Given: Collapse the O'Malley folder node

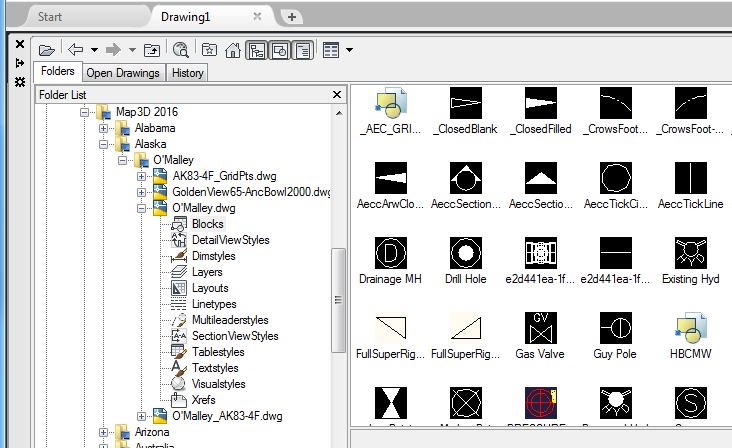Looking at the screenshot, I should pyautogui.click(x=122, y=160).
